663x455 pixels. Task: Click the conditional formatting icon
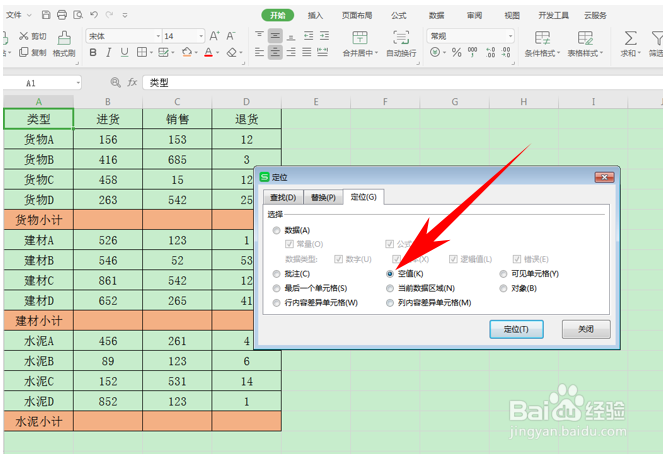point(542,38)
